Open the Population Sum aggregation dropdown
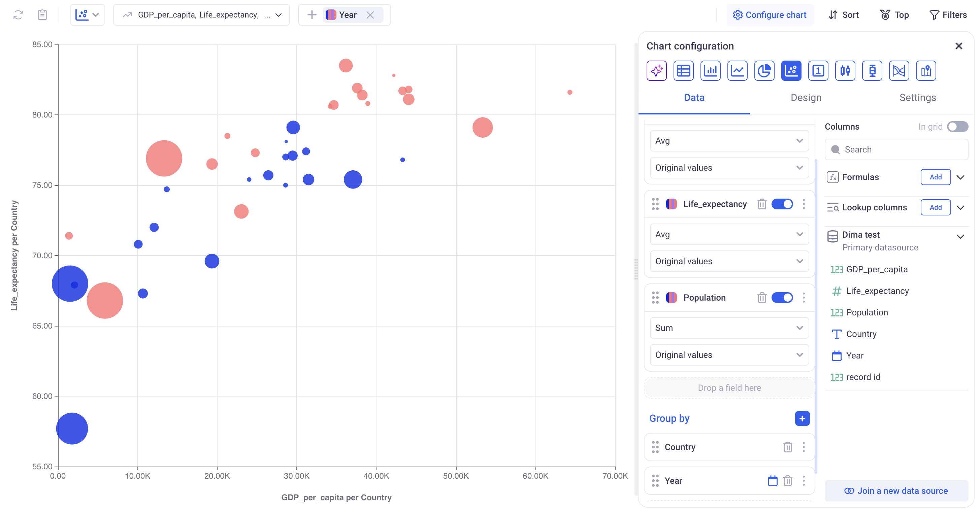 click(x=729, y=328)
